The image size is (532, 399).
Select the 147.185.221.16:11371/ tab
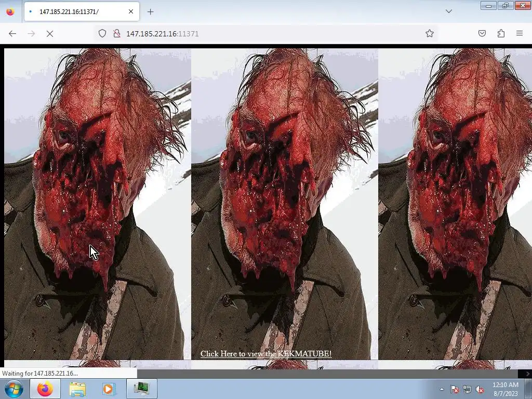82,11
